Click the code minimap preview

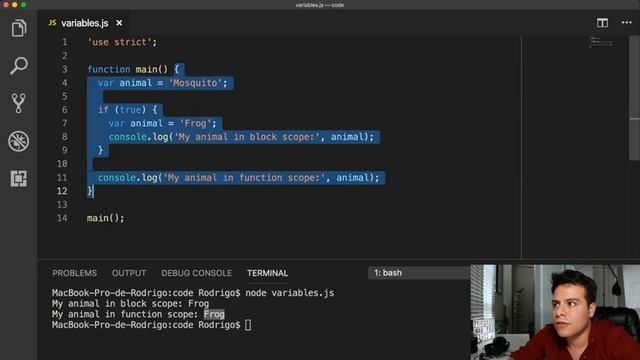coord(600,42)
